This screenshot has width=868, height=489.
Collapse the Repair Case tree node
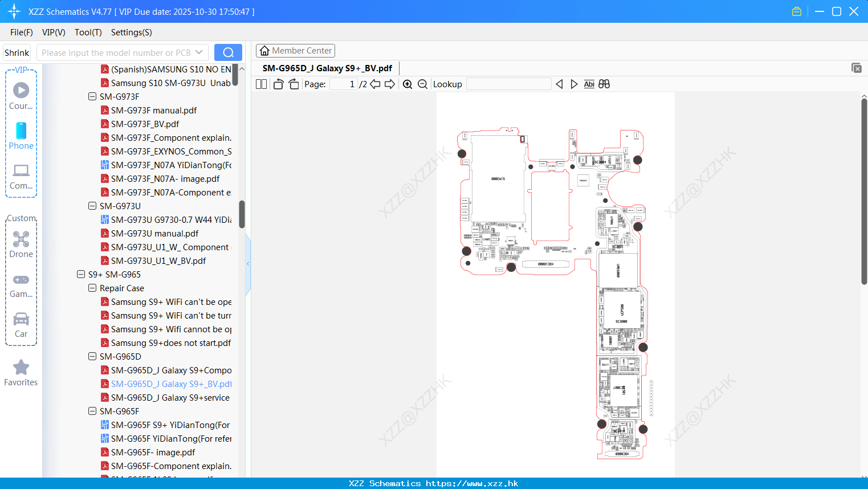(92, 288)
